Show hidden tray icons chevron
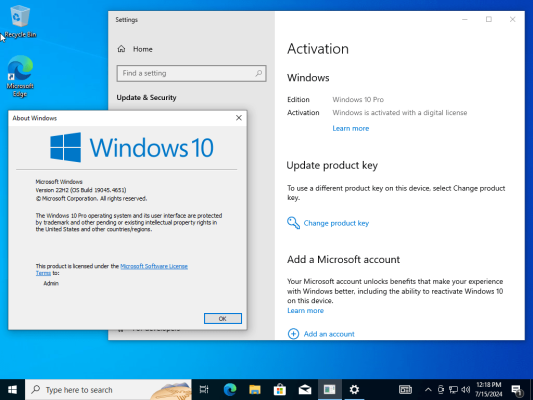This screenshot has height=400, width=533. pyautogui.click(x=428, y=389)
